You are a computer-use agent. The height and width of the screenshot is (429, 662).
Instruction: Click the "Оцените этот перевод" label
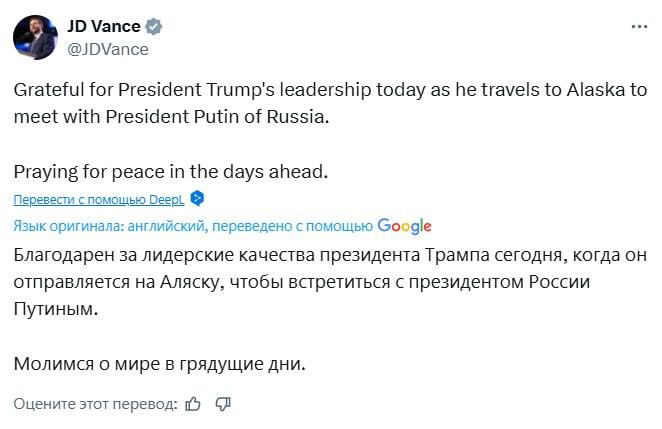coord(96,404)
